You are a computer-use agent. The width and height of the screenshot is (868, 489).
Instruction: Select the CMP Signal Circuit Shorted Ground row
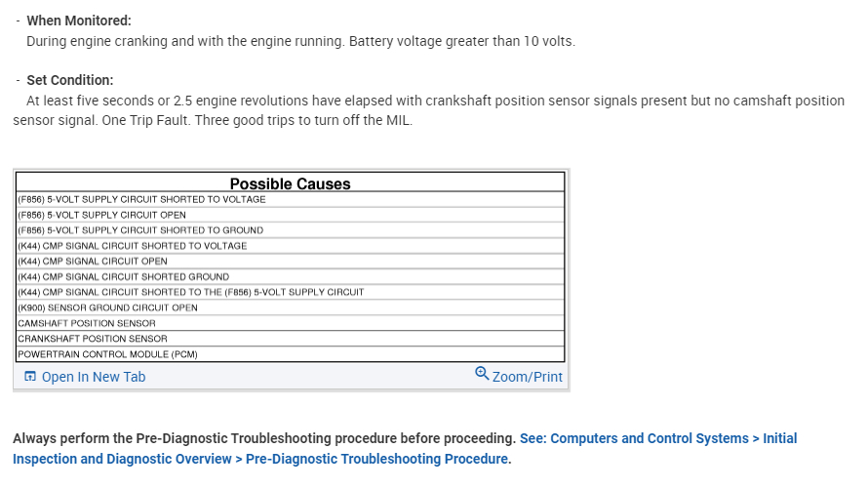point(124,277)
